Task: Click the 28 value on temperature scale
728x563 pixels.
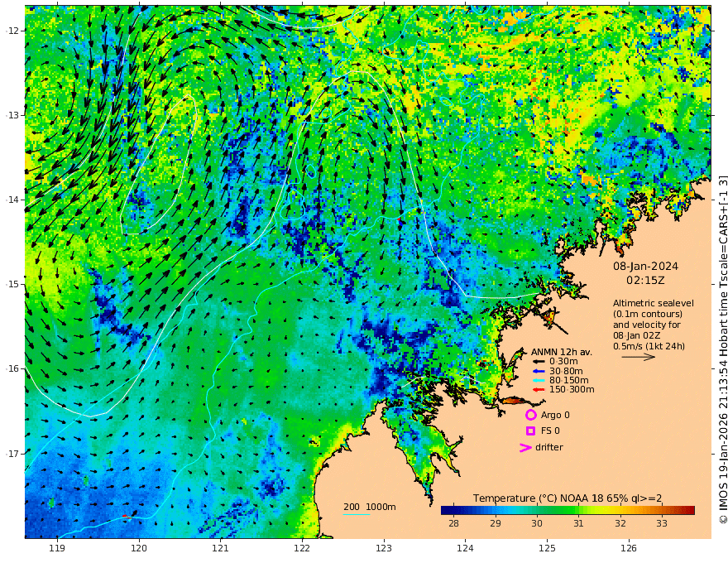Action: 453,523
